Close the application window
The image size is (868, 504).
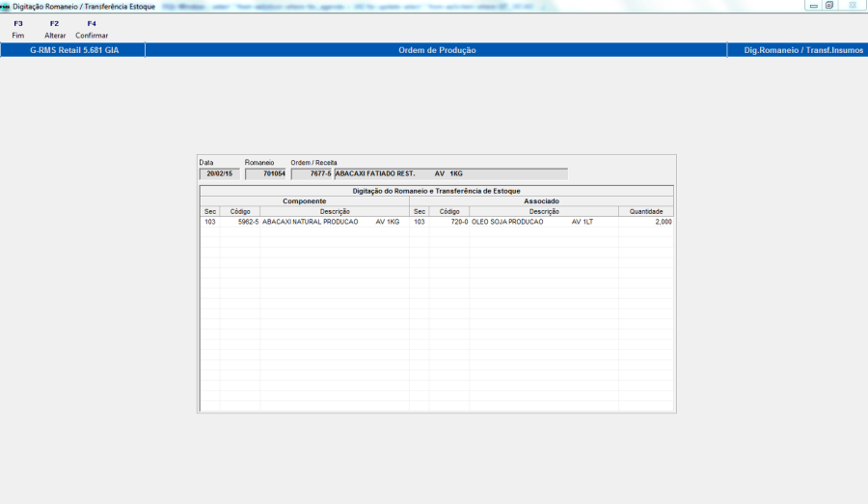click(853, 6)
